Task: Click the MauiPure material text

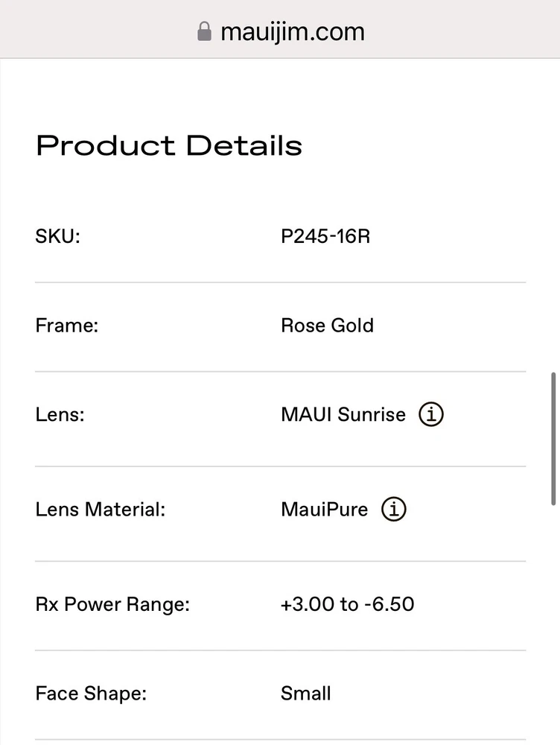Action: point(325,510)
